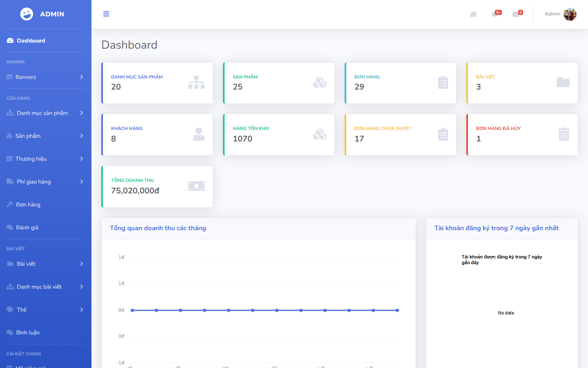Open the home icon in top bar
The image size is (588, 368).
point(473,14)
